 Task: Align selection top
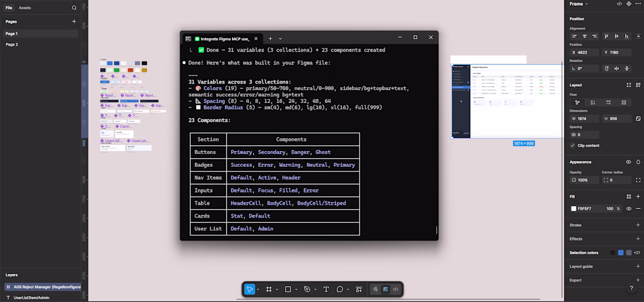pos(607,36)
